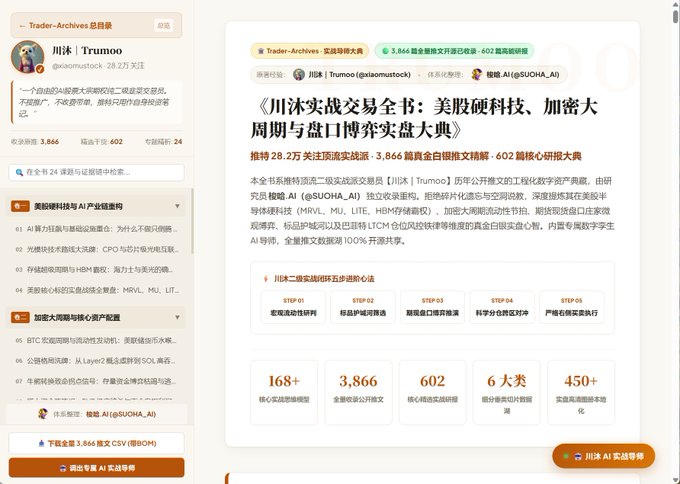
Task: Click 精选干货 602 stat in sidebar
Action: pos(101,141)
